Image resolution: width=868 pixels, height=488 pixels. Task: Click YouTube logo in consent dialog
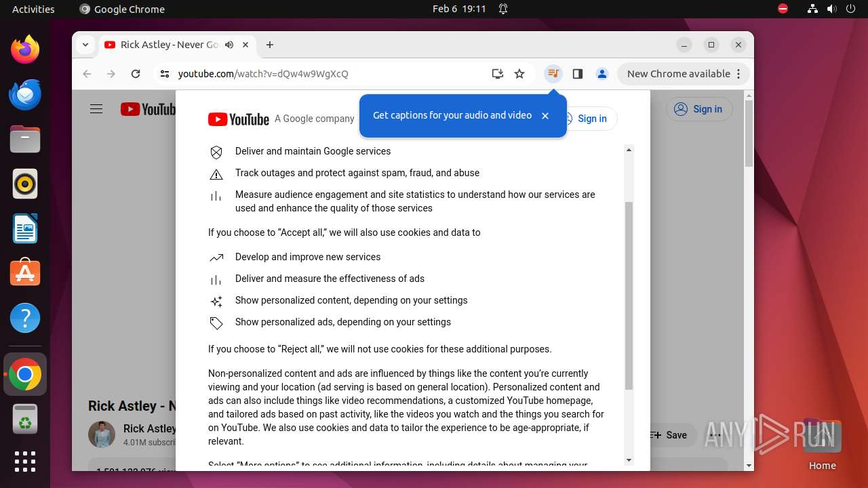click(239, 119)
